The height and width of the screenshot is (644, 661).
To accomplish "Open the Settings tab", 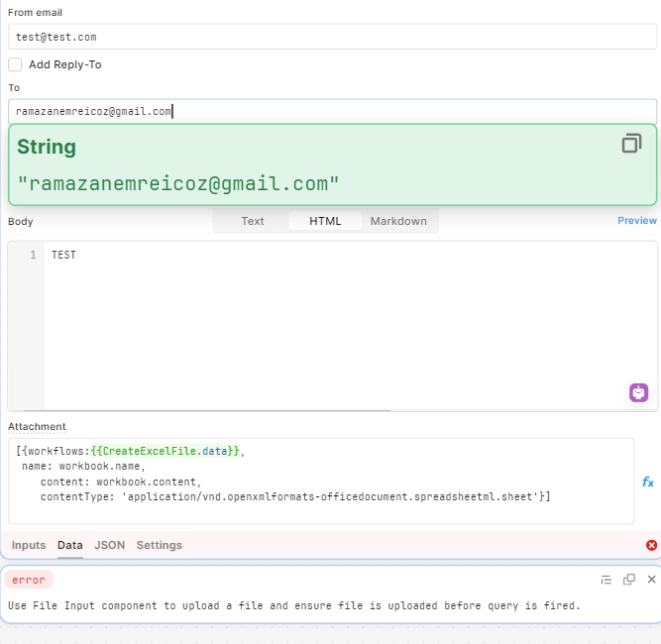I will [160, 545].
